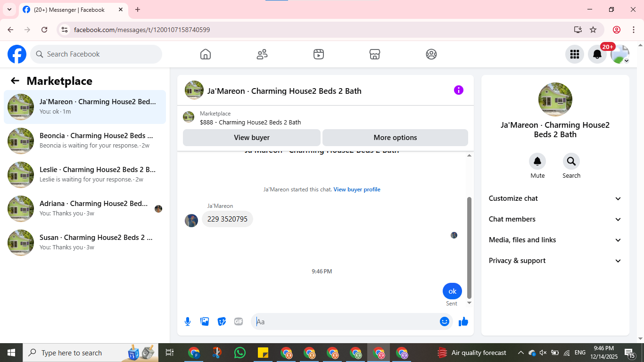Attach a photo using the image icon
The width and height of the screenshot is (644, 362).
pos(205,321)
